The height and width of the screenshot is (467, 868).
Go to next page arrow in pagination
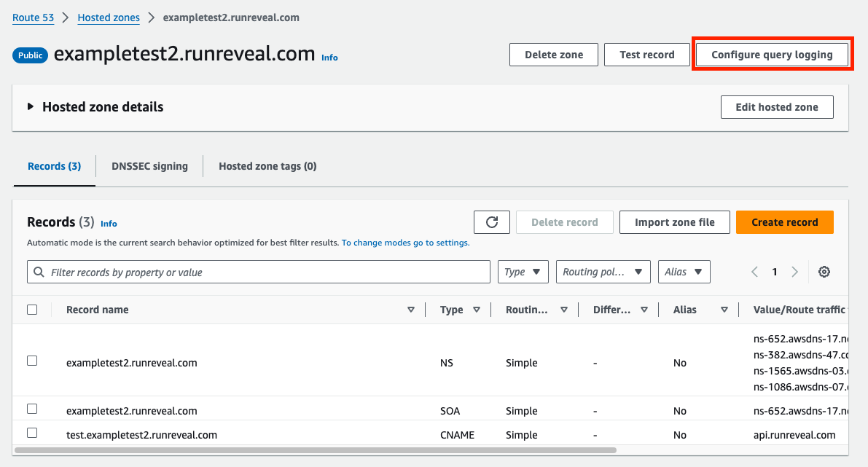795,272
